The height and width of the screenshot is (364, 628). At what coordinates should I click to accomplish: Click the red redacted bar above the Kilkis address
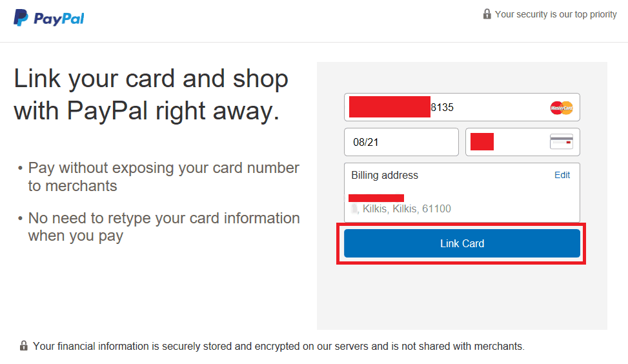(x=376, y=198)
